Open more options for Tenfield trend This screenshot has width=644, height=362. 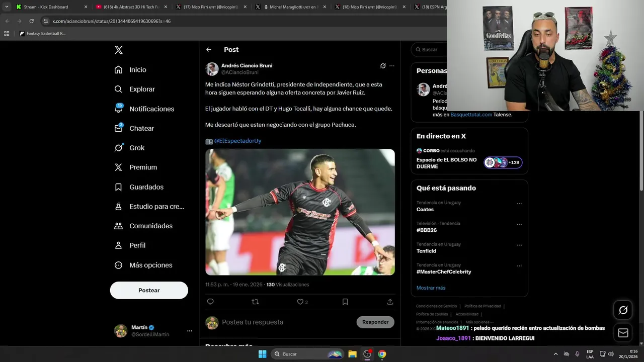[519, 245]
